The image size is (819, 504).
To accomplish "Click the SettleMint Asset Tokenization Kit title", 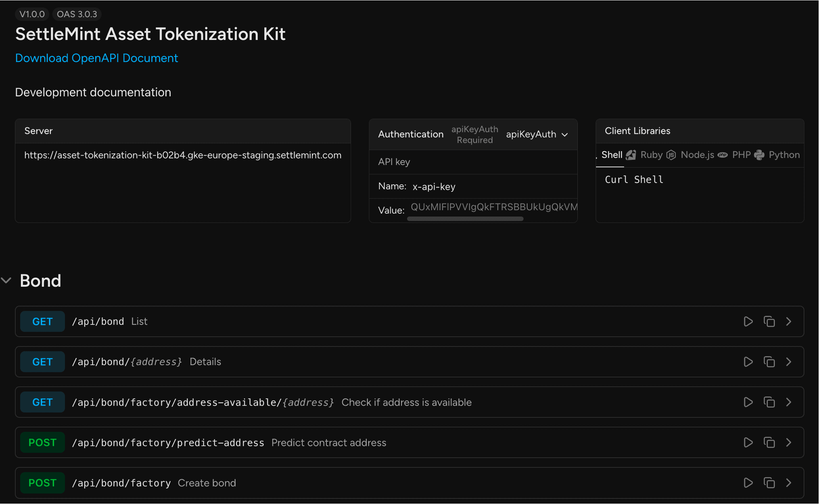I will [x=150, y=34].
